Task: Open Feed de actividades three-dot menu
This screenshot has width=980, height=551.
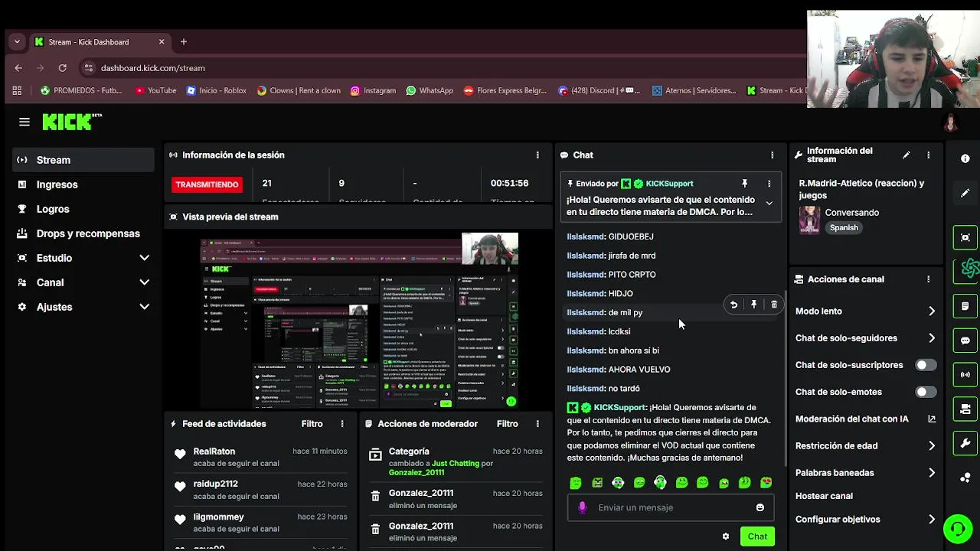Action: click(x=342, y=424)
